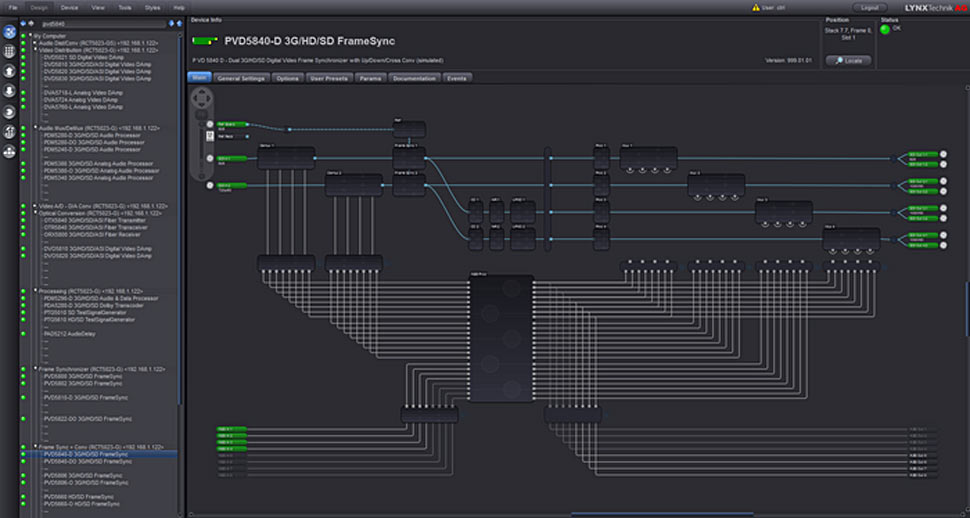Collapse the My Computer tree root

30,36
